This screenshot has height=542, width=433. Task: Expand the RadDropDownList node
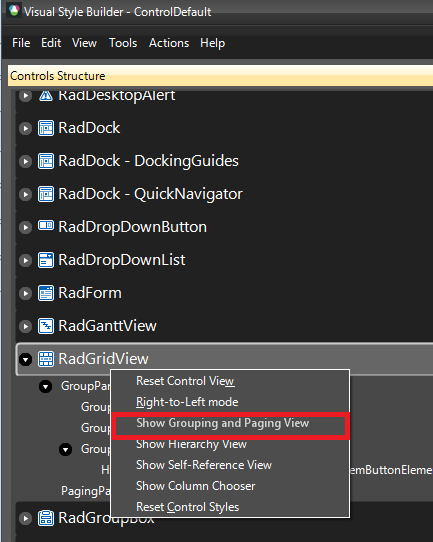(x=26, y=261)
